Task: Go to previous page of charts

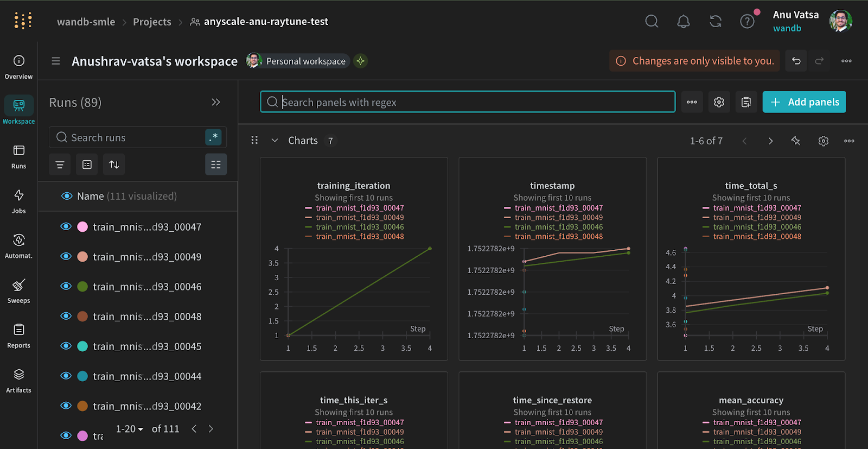Action: click(x=744, y=141)
